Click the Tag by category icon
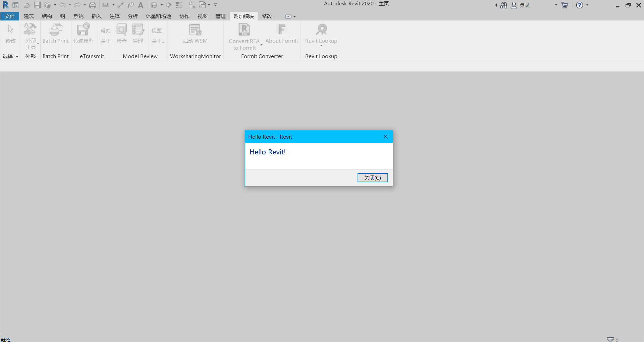644x342 pixels. click(x=131, y=5)
